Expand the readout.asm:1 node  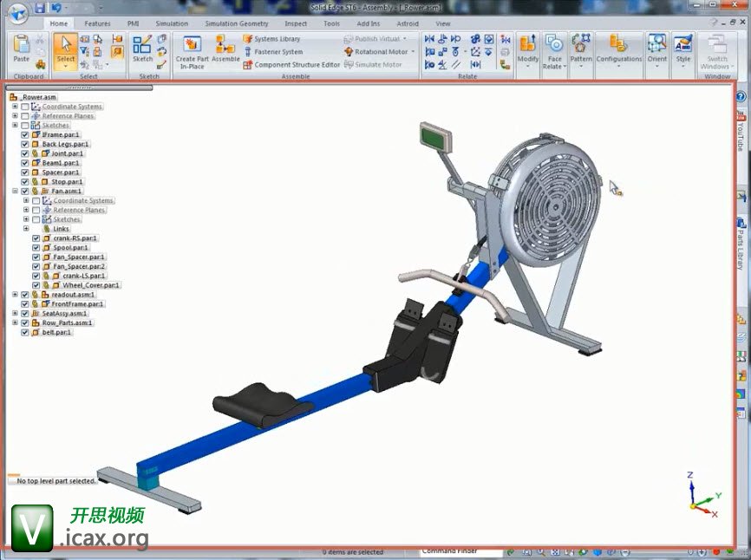pyautogui.click(x=15, y=295)
